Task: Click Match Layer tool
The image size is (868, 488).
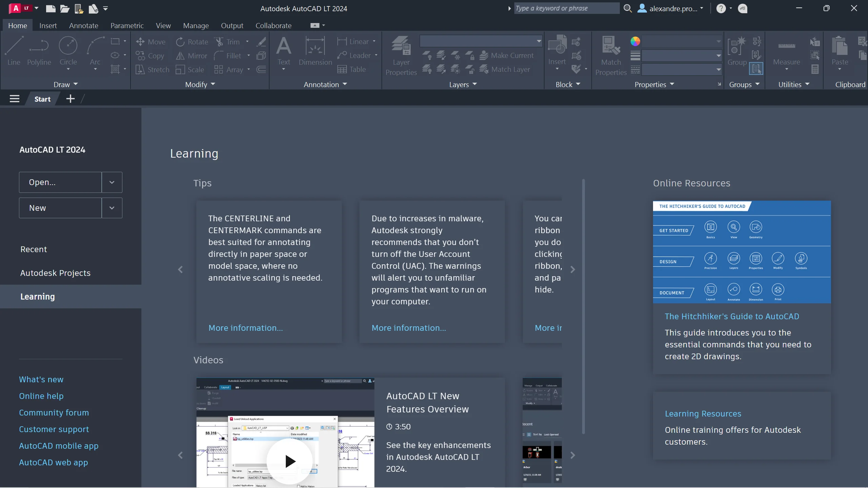Action: coord(505,69)
